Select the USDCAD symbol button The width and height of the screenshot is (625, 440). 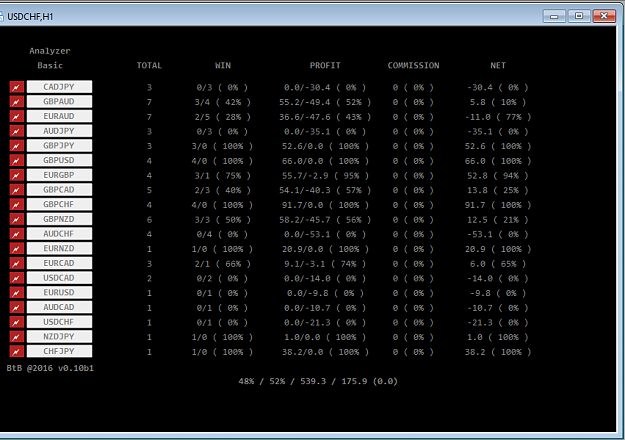[x=59, y=278]
